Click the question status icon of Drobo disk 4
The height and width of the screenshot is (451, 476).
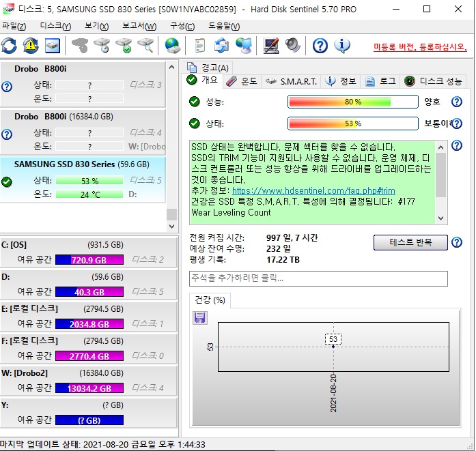point(7,134)
